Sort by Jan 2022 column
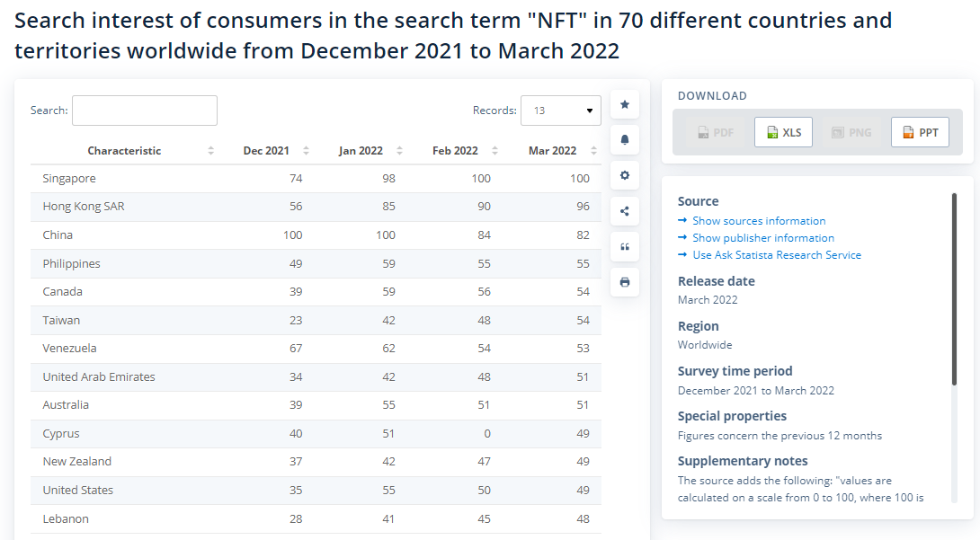This screenshot has height=540, width=980. 361,151
